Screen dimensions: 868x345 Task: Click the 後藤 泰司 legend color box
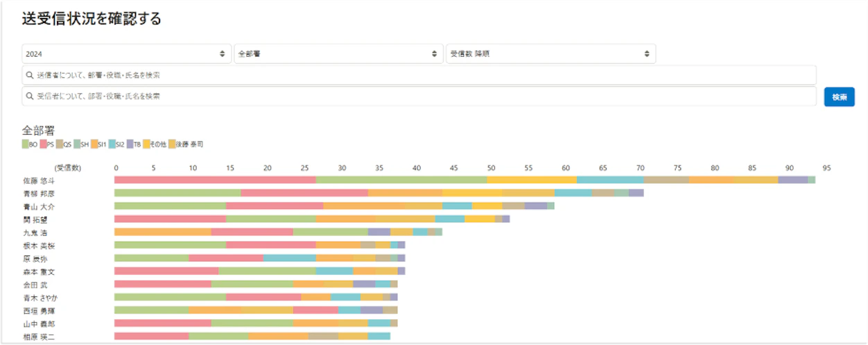173,144
